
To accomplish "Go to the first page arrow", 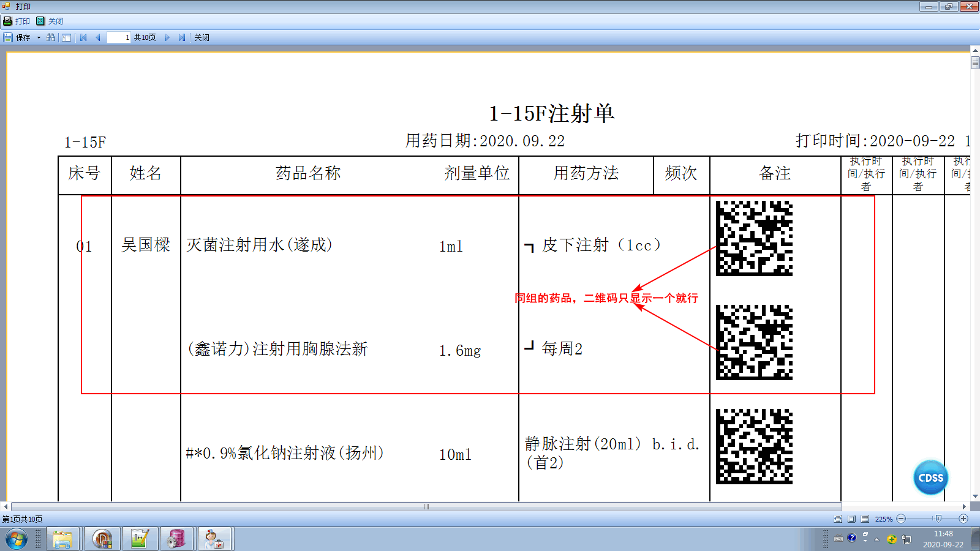I will click(83, 37).
